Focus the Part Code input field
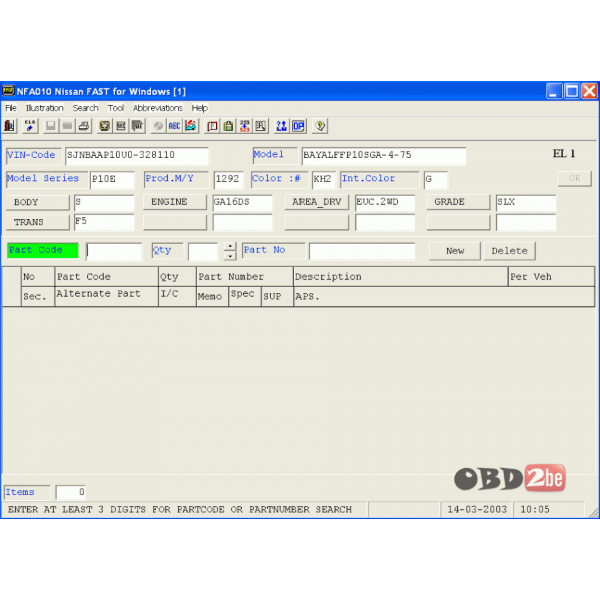 (114, 251)
